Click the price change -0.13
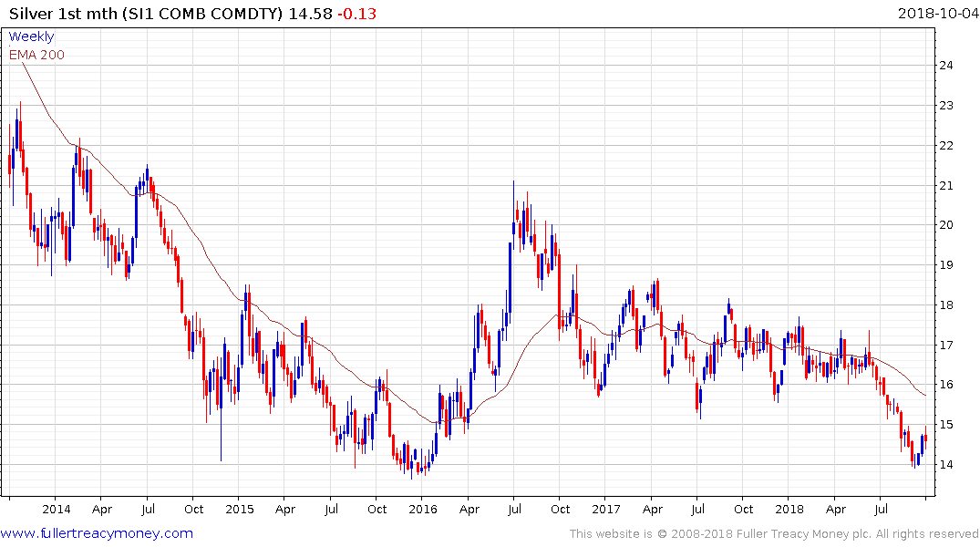Viewport: 980px width, 547px height. pyautogui.click(x=356, y=14)
